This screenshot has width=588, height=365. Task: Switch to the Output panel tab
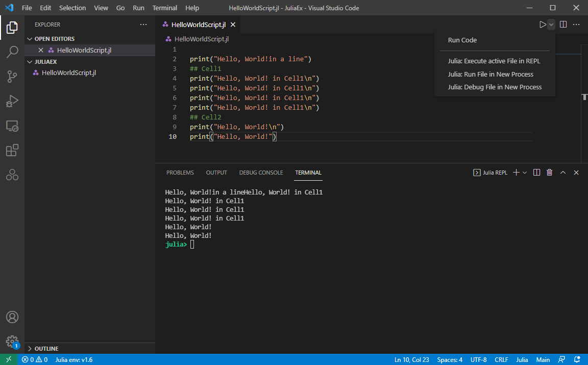coord(216,173)
